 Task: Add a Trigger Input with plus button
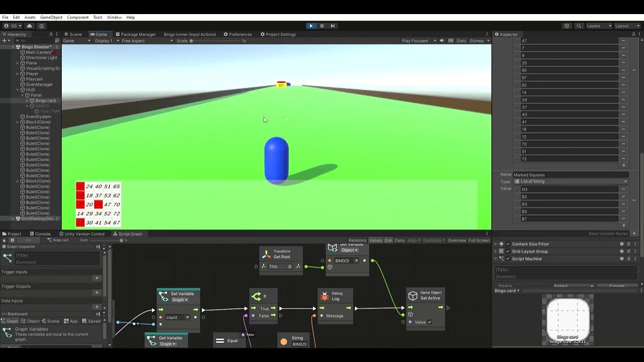97,278
